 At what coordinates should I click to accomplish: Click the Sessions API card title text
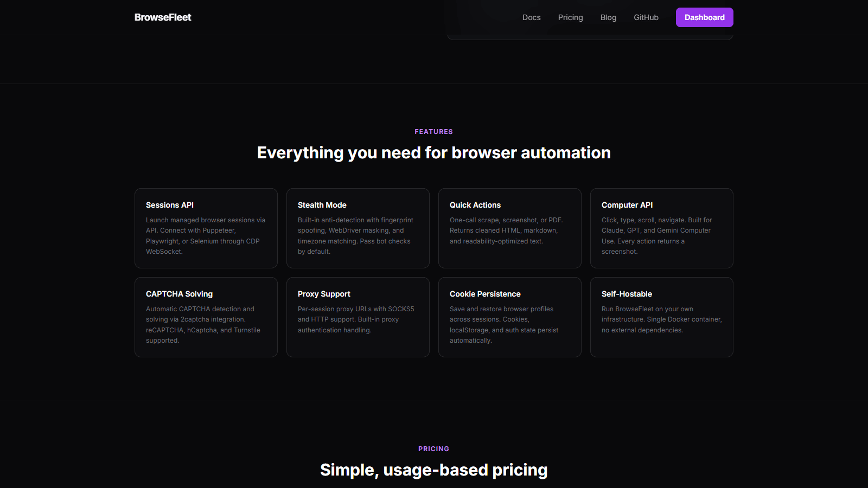tap(169, 205)
